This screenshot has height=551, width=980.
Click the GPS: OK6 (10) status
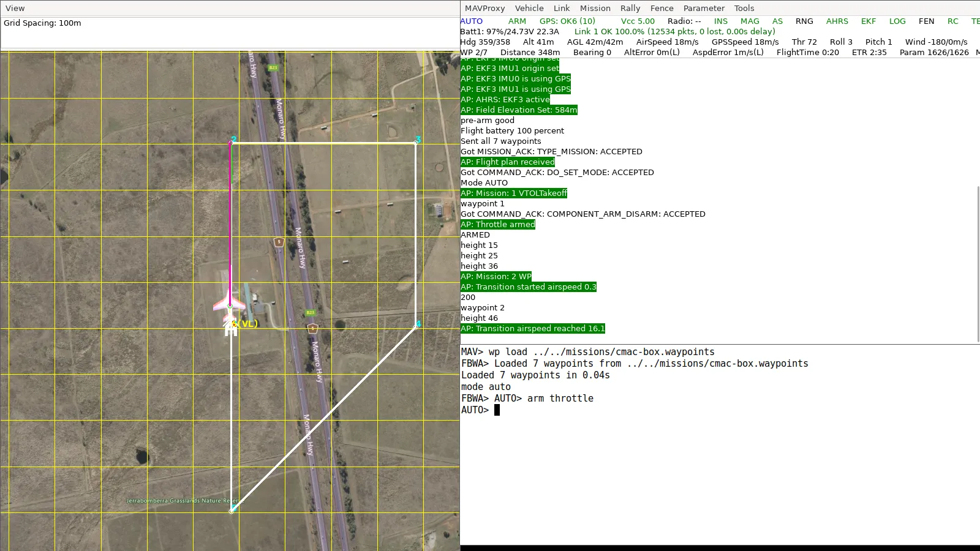point(567,21)
